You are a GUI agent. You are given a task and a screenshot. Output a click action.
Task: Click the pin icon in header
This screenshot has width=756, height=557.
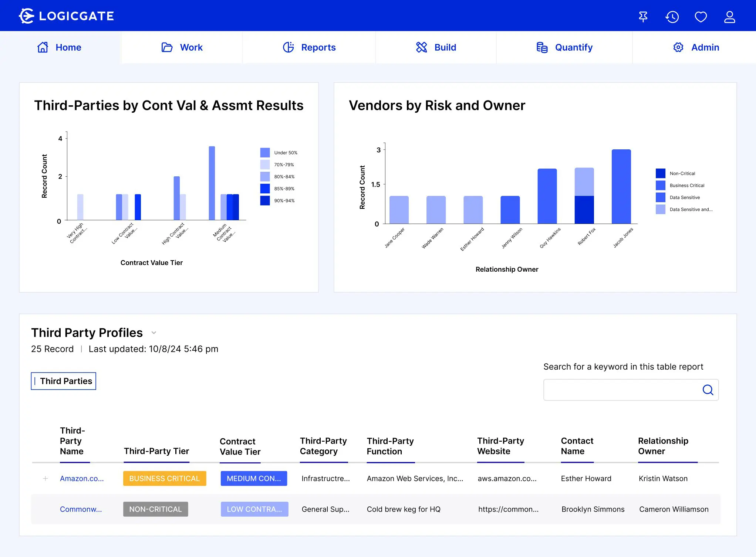pos(643,17)
